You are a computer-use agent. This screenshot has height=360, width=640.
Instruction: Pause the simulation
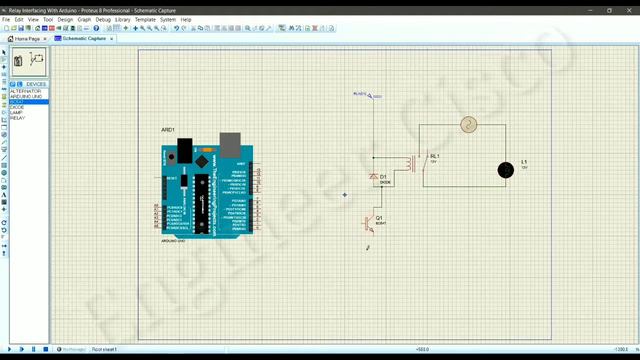(x=33, y=349)
